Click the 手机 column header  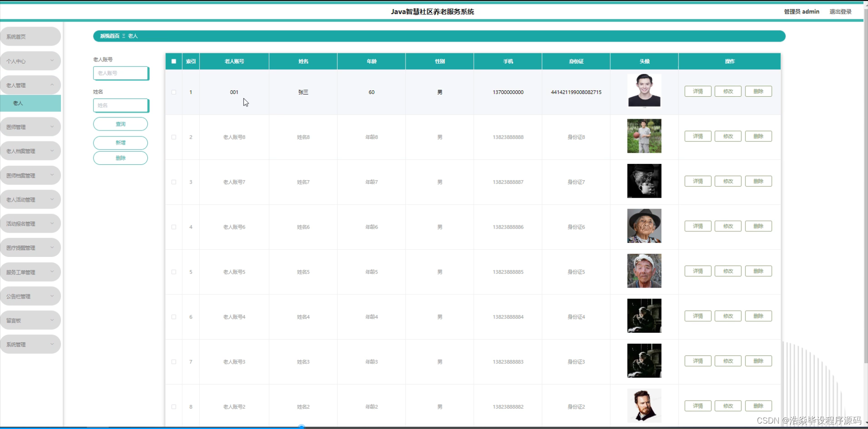(x=508, y=61)
